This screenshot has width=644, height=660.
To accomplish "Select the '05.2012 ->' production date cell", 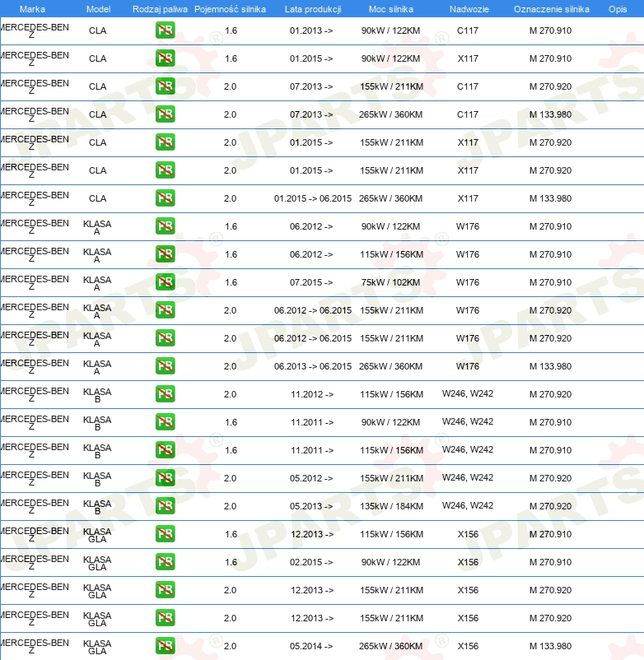I will (x=311, y=478).
